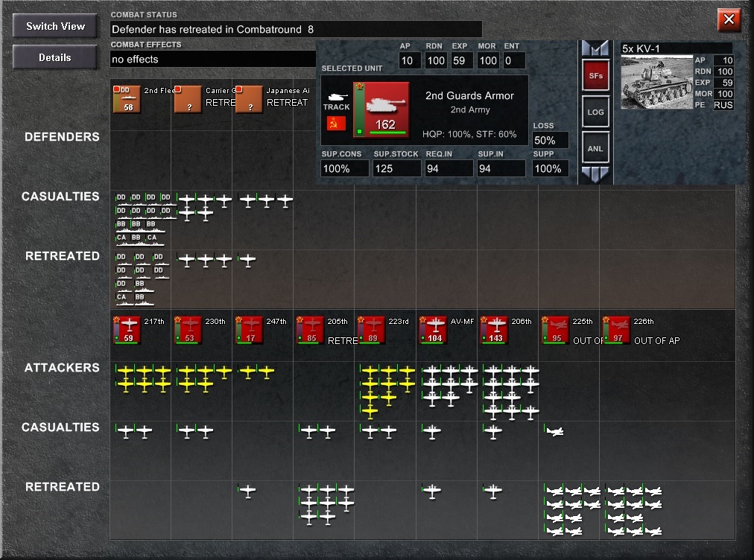Select the 206th attacker unit counter
Viewport: 754px width, 560px height.
point(493,330)
